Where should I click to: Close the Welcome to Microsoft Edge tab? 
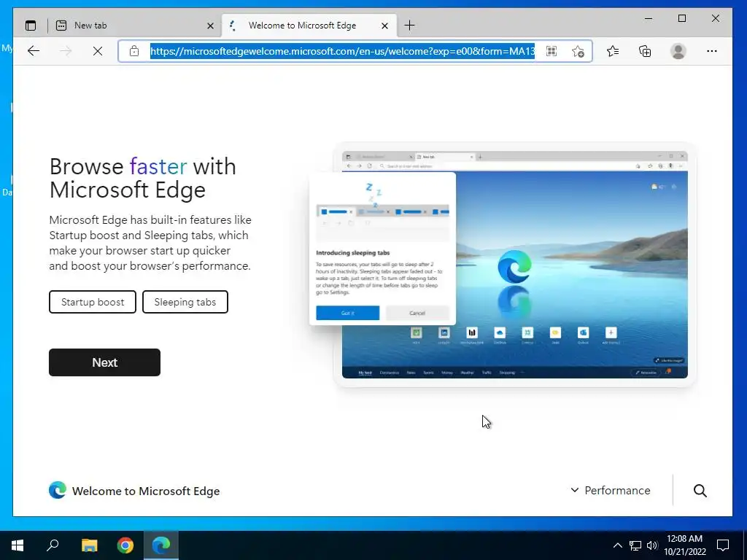click(x=385, y=26)
